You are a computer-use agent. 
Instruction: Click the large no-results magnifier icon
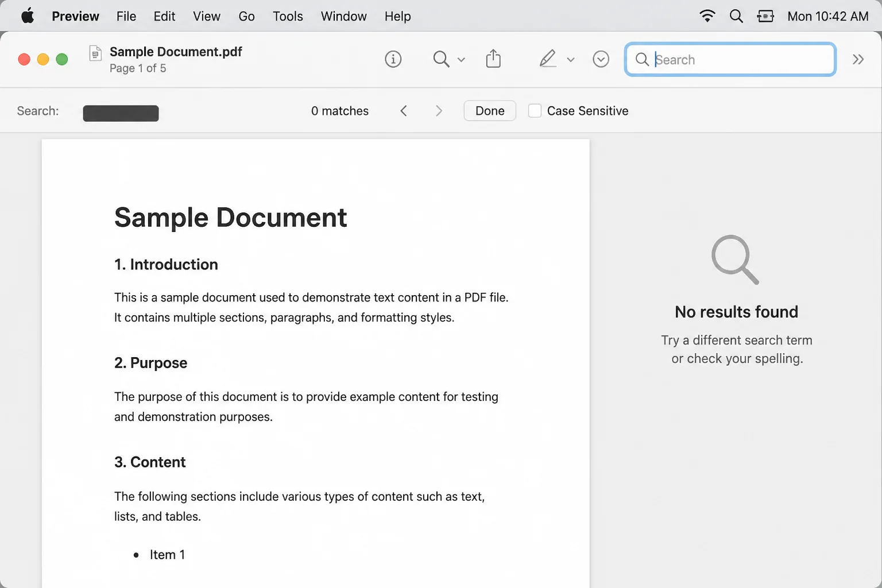[736, 259]
